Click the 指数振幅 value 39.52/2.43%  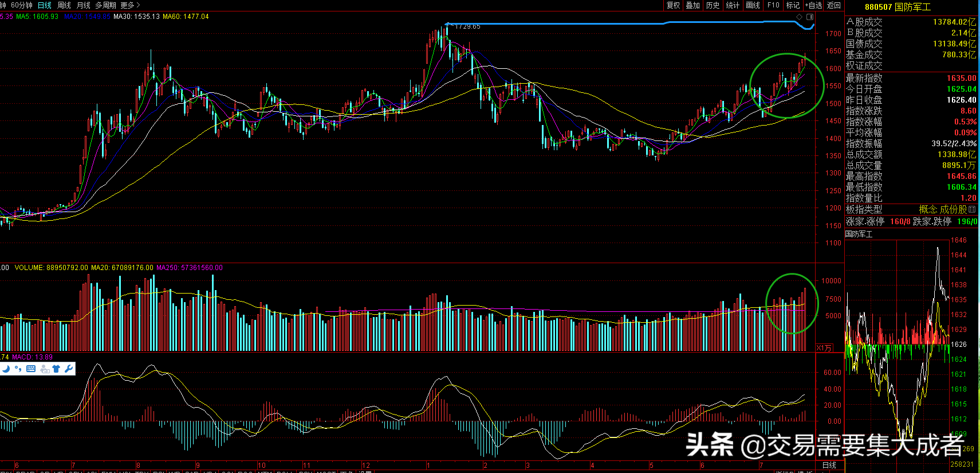954,144
